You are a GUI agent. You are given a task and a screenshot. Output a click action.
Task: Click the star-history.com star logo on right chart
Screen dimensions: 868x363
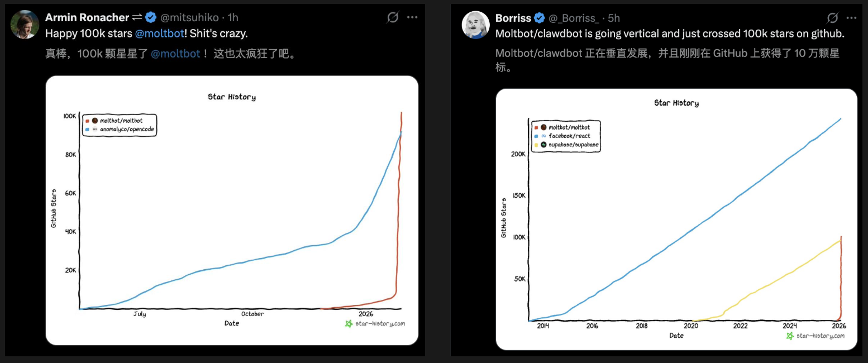(790, 336)
